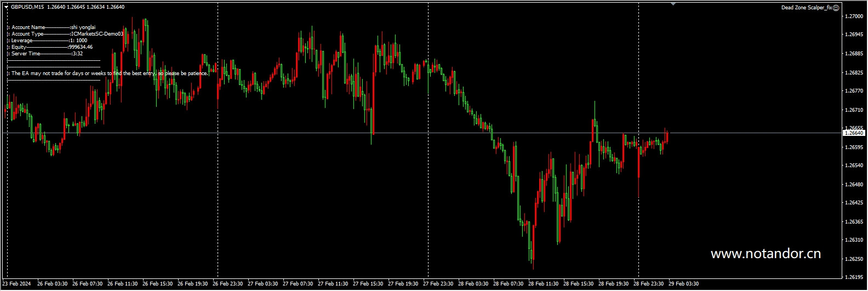Click the 26 Feb 11:30 time label
This screenshot has height=291, width=868.
pyautogui.click(x=123, y=284)
